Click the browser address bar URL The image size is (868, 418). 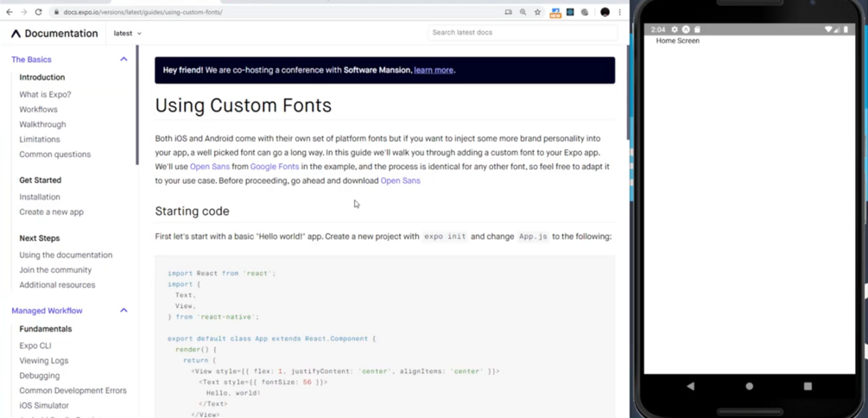tap(143, 12)
